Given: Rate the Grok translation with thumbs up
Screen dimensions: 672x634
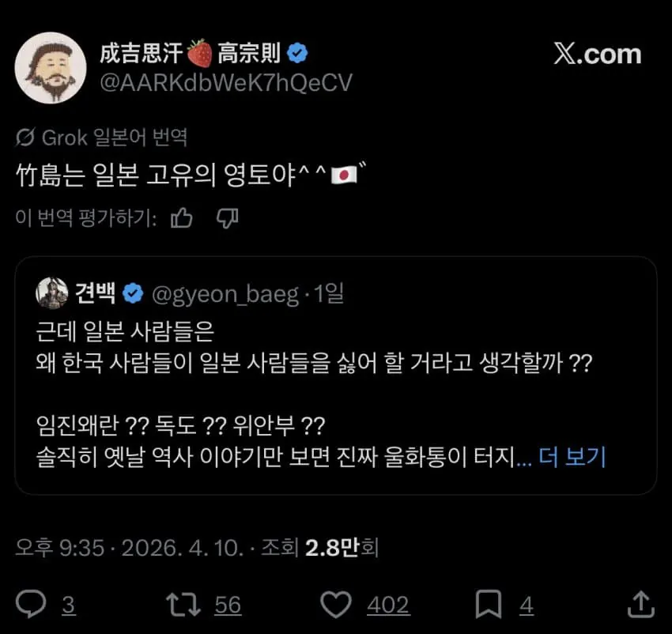Looking at the screenshot, I should coord(183,219).
